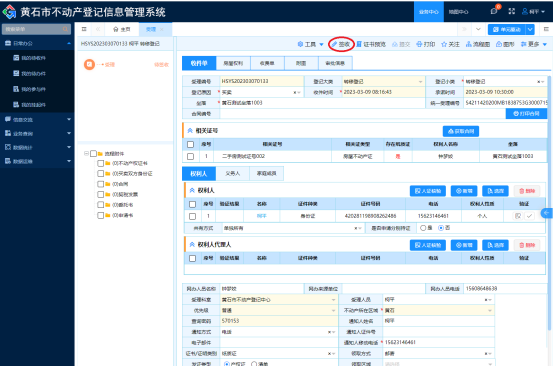Click the vertical scrollbar on right edge
The width and height of the screenshot is (554, 366).
[x=549, y=203]
